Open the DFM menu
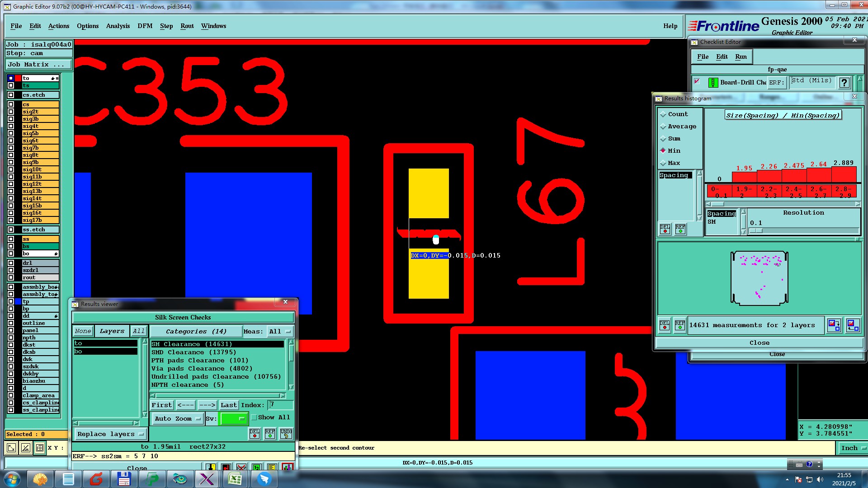Screen dimensions: 868x488 coord(145,26)
